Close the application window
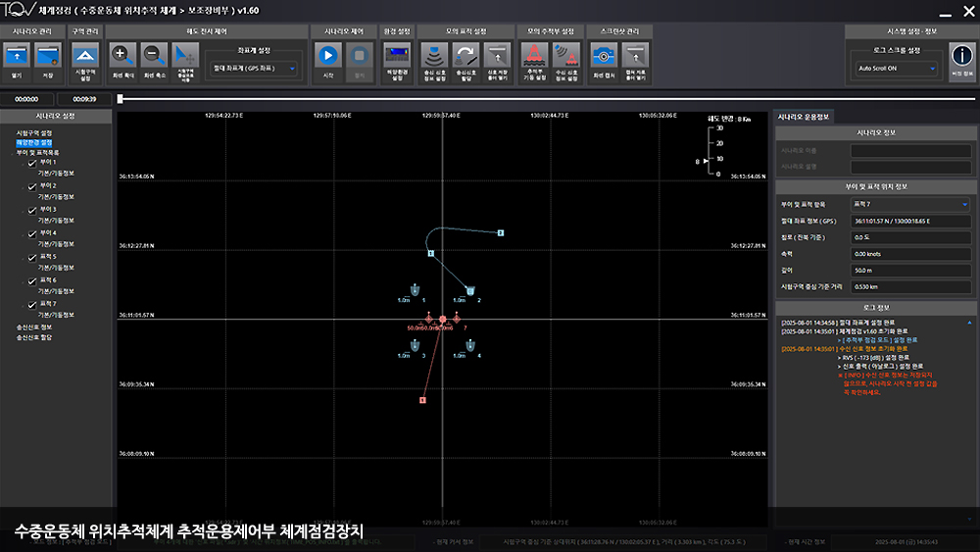 pyautogui.click(x=969, y=12)
